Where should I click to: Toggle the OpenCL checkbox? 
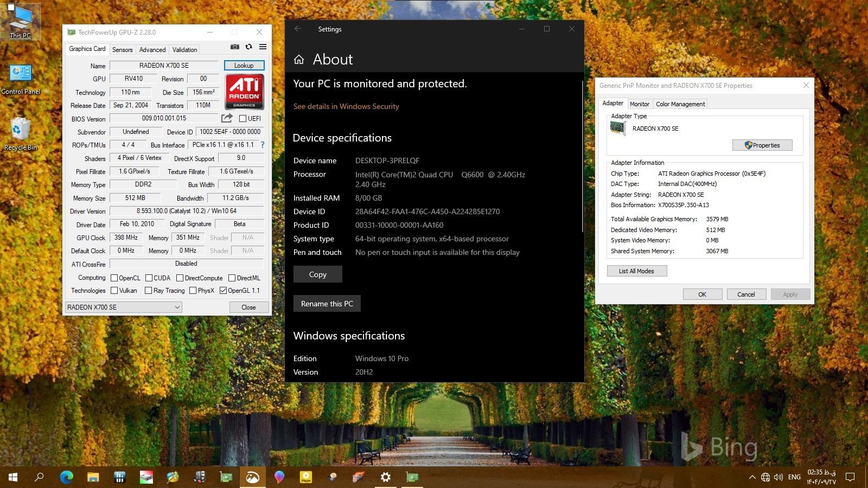114,278
